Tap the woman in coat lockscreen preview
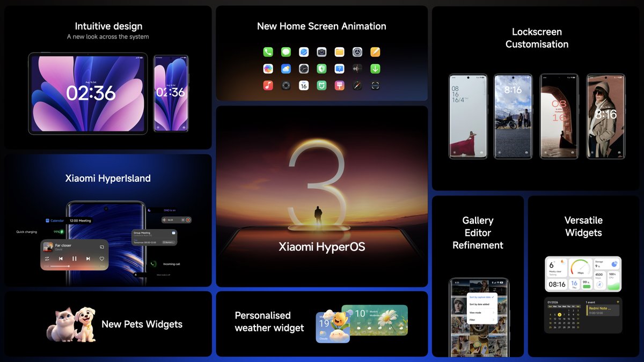Screen dimensions: 644x362 (605, 116)
